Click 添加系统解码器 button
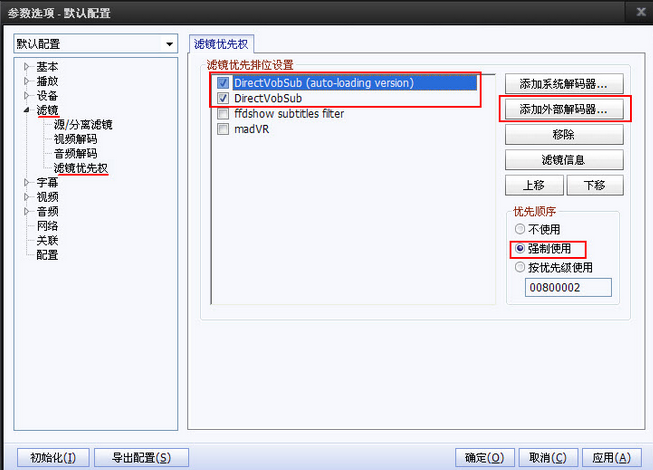Image resolution: width=653 pixels, height=470 pixels. (x=564, y=84)
